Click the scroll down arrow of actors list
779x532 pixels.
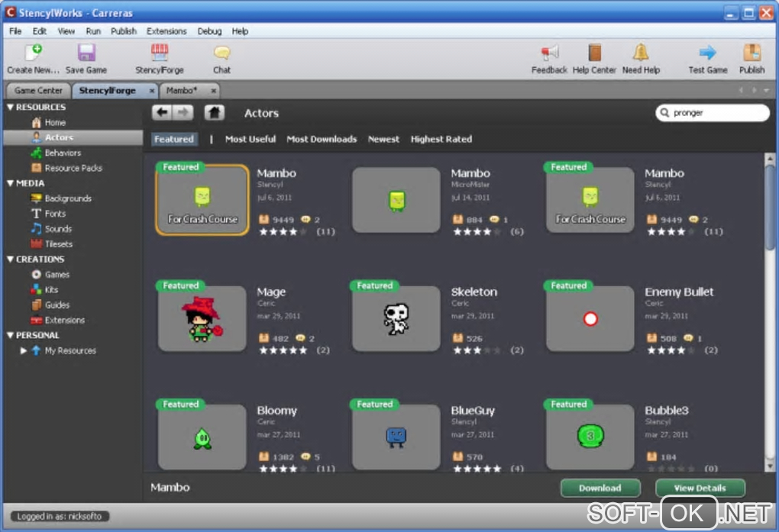pyautogui.click(x=770, y=466)
